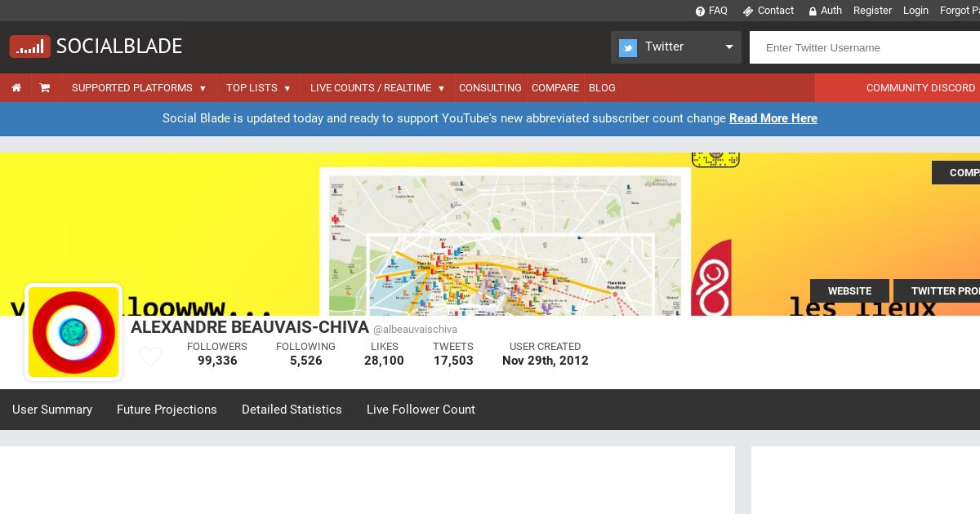The width and height of the screenshot is (980, 514).
Task: Click the Community Discord button
Action: click(898, 88)
